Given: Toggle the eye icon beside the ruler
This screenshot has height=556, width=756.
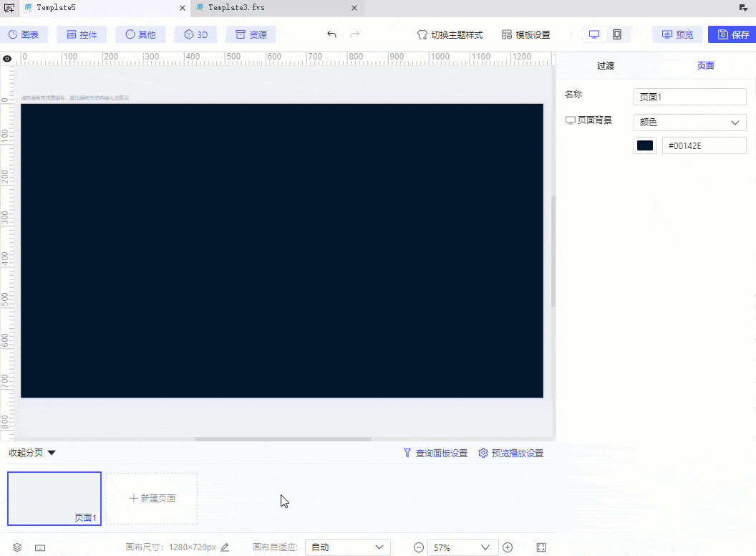Looking at the screenshot, I should tap(7, 59).
